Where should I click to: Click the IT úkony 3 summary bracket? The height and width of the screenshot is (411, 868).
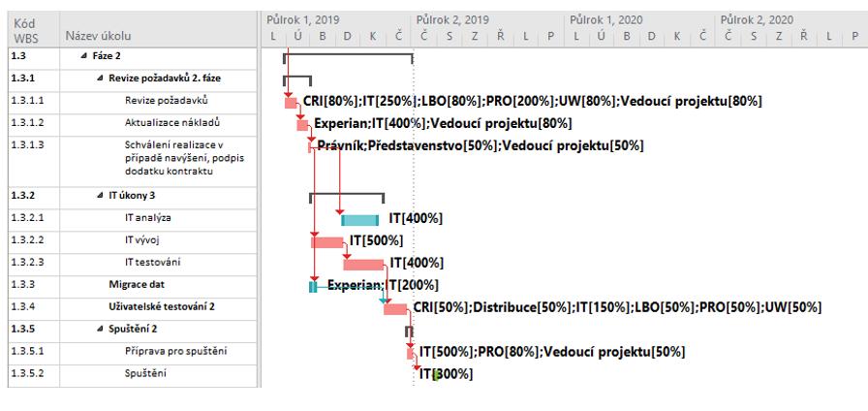pyautogui.click(x=347, y=196)
